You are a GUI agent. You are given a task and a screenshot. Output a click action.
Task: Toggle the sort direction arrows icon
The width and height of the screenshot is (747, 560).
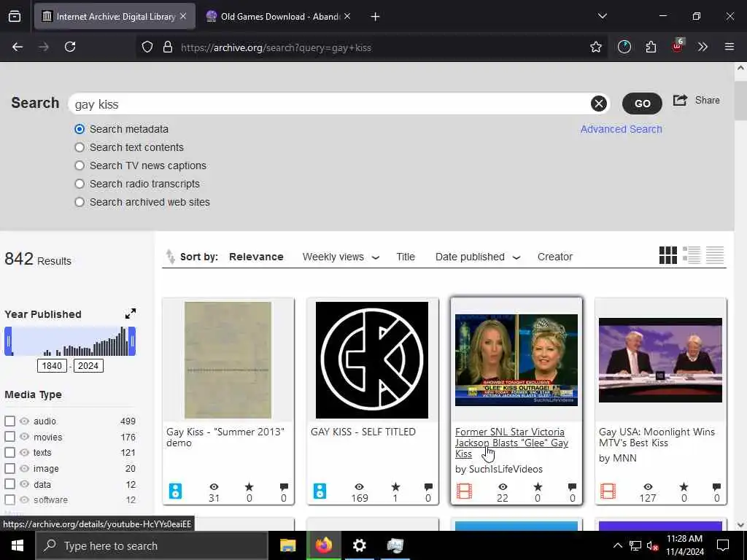pyautogui.click(x=170, y=257)
